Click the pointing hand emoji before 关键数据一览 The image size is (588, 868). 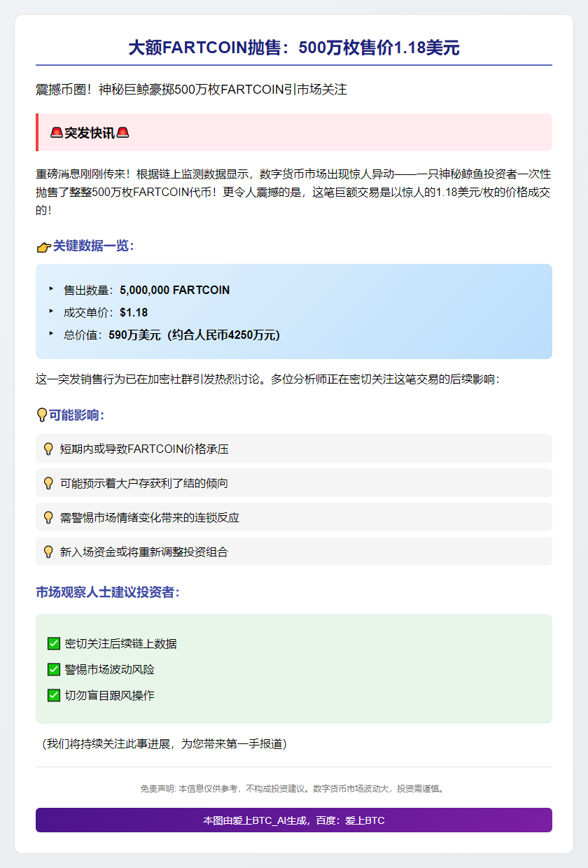click(x=43, y=246)
